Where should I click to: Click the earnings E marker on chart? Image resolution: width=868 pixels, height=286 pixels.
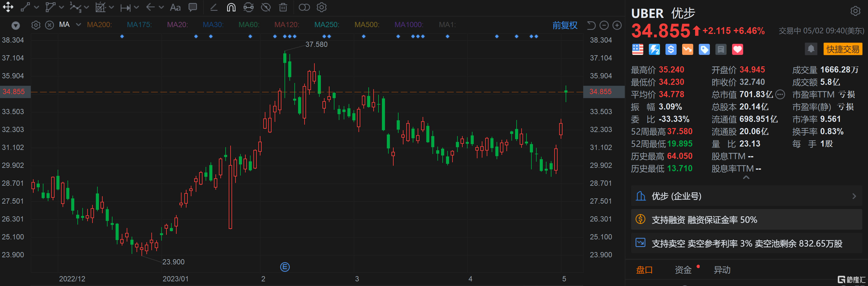click(x=285, y=267)
